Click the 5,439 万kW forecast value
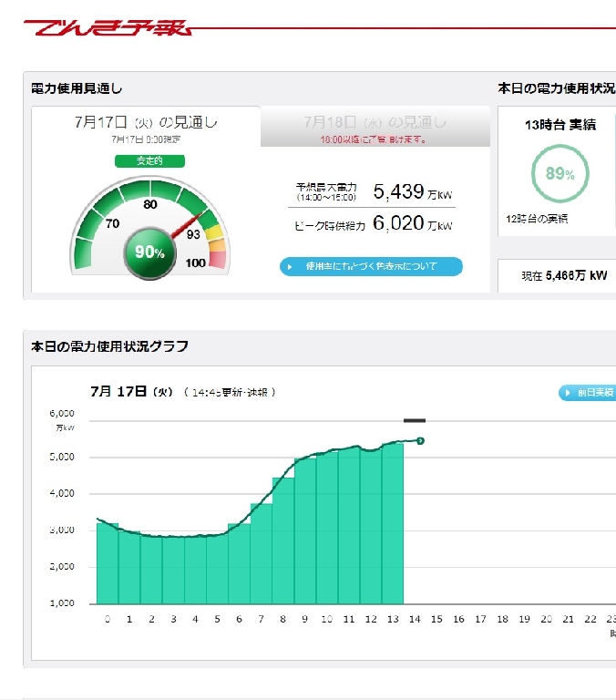This screenshot has height=700, width=616. (x=413, y=192)
